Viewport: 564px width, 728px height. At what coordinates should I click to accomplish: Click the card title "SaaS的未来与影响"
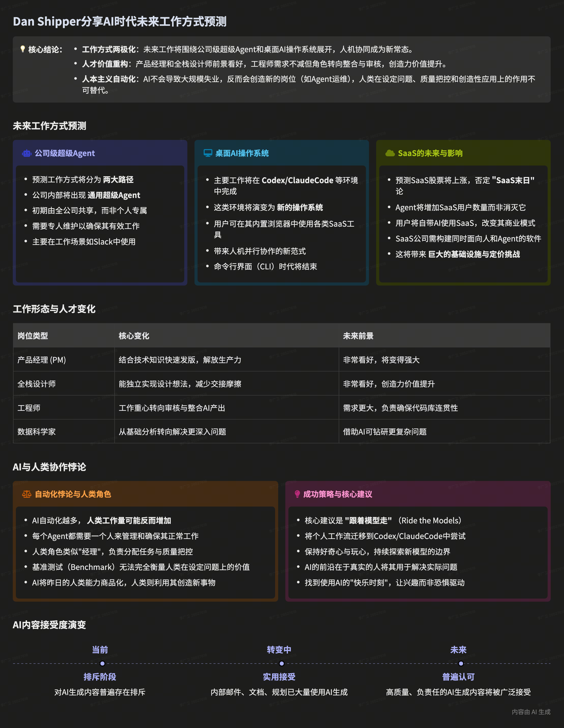point(430,153)
